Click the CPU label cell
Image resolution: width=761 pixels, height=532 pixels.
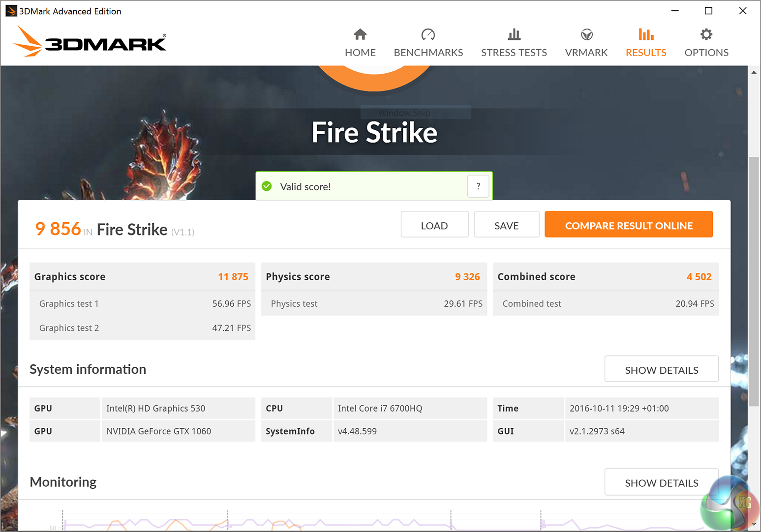(x=297, y=408)
